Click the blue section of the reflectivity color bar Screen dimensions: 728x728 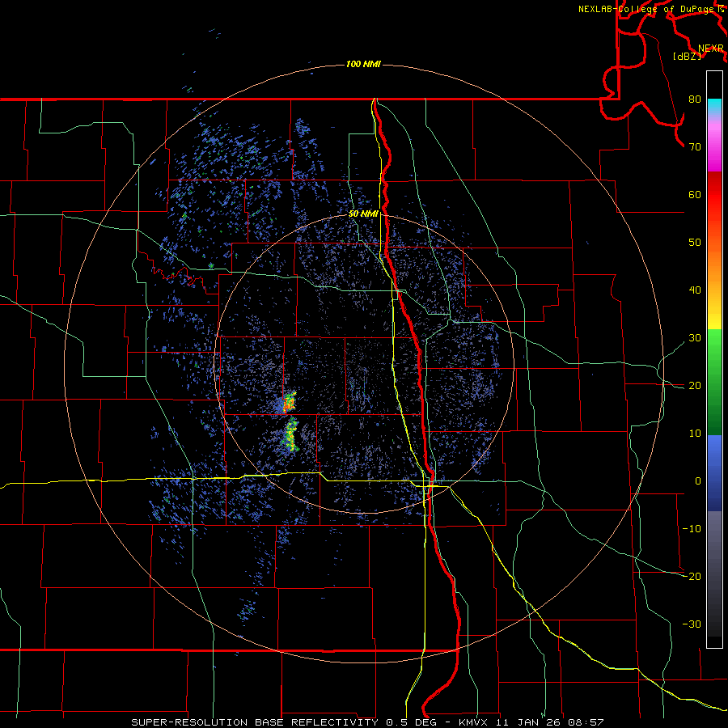pos(714,473)
